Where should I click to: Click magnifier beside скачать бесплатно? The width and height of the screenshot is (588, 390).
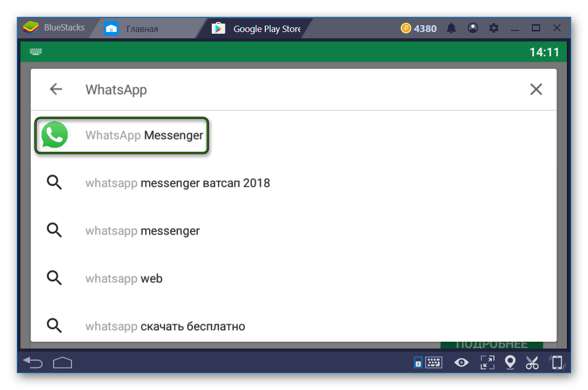tap(54, 325)
